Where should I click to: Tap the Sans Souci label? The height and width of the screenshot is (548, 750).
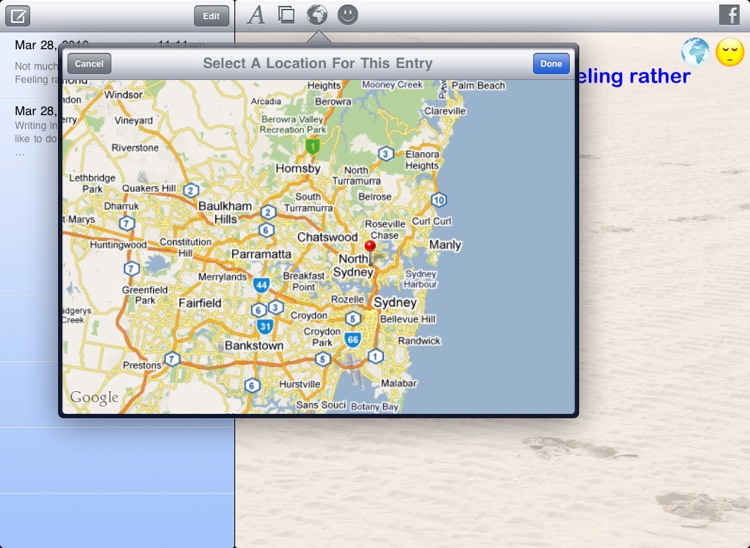tap(320, 405)
